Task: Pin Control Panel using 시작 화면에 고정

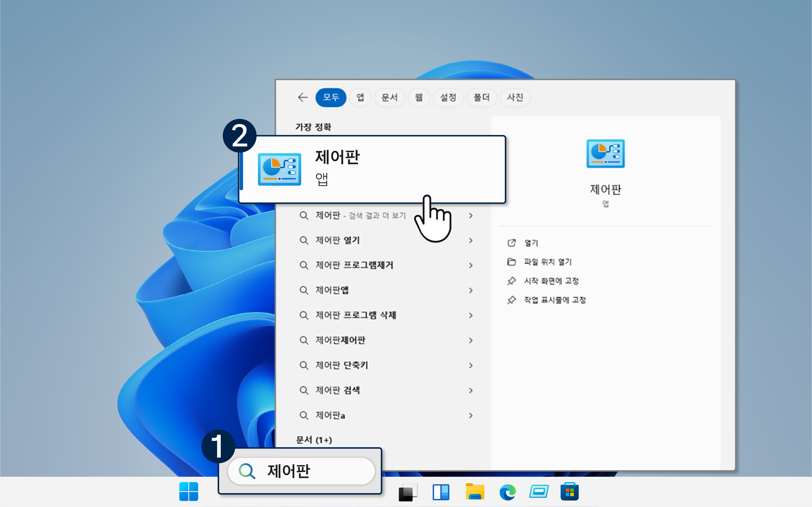Action: pyautogui.click(x=552, y=281)
